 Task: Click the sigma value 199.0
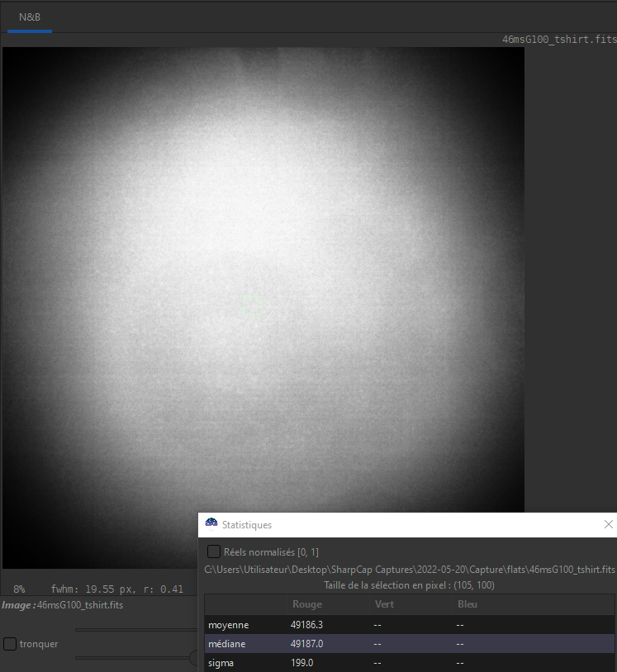point(301,663)
